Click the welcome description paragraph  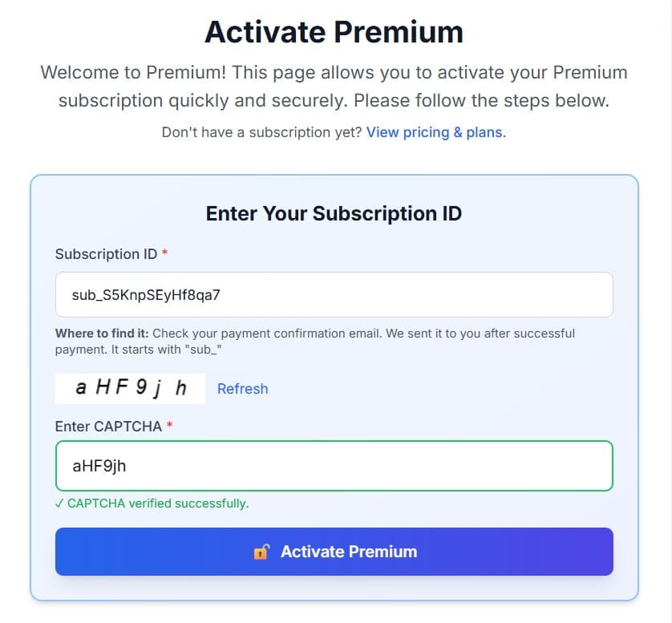click(334, 86)
